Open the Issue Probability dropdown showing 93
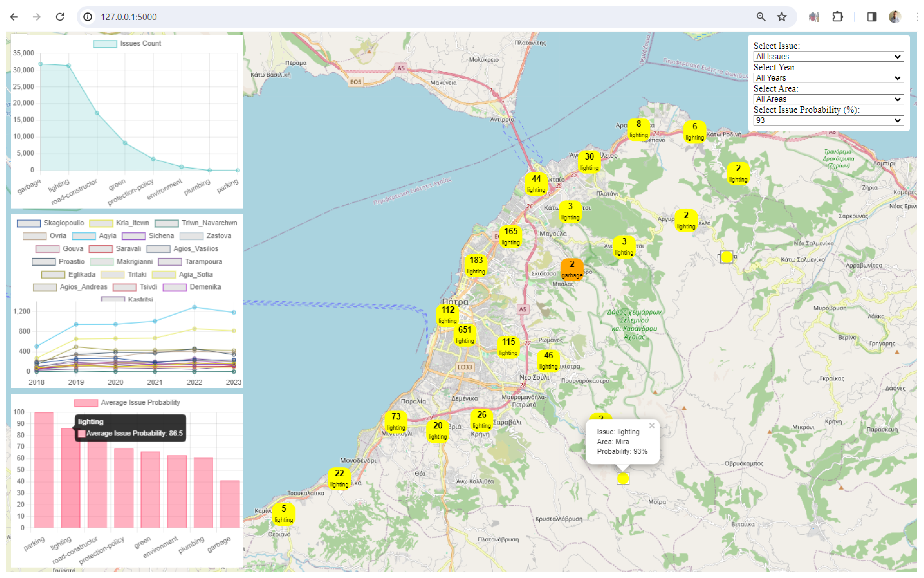Image resolution: width=924 pixels, height=578 pixels. coord(828,120)
